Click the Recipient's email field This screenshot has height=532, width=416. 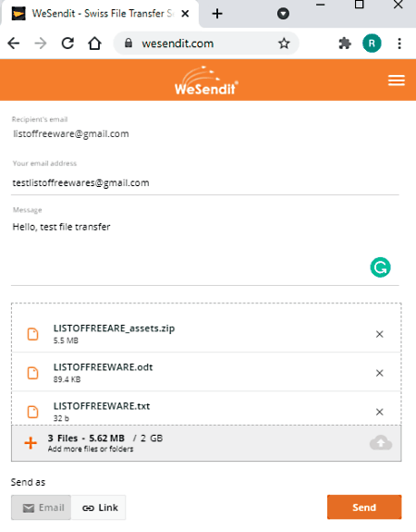pyautogui.click(x=205, y=133)
